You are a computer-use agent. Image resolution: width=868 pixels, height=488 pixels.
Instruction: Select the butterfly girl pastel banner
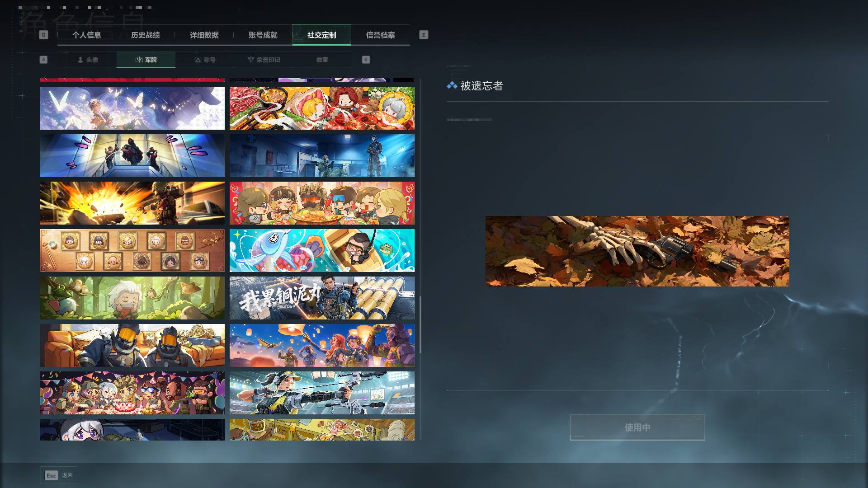tap(132, 108)
